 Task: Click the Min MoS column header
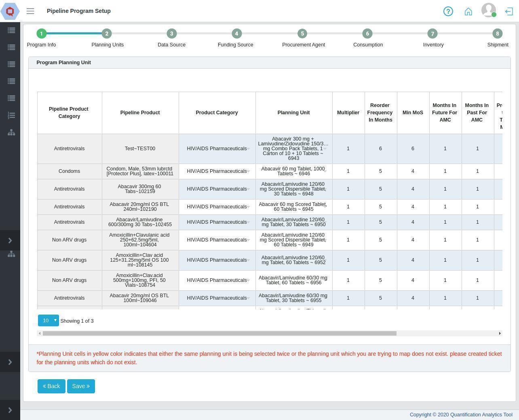tap(413, 113)
